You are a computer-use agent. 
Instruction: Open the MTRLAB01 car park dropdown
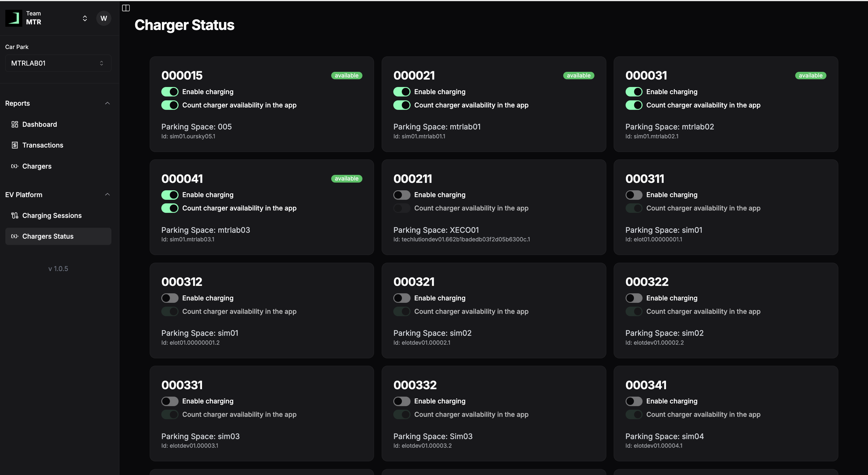point(58,63)
